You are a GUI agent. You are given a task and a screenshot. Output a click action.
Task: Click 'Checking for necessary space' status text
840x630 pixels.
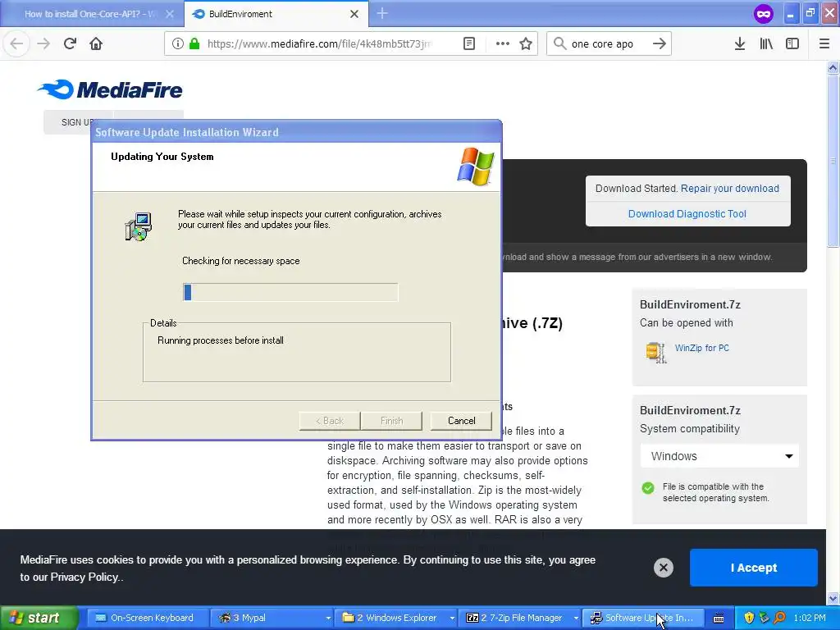(240, 261)
